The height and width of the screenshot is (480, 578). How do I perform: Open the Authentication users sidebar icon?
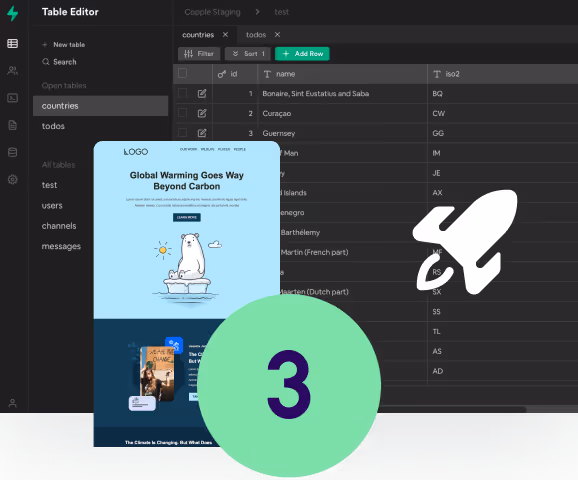(13, 70)
